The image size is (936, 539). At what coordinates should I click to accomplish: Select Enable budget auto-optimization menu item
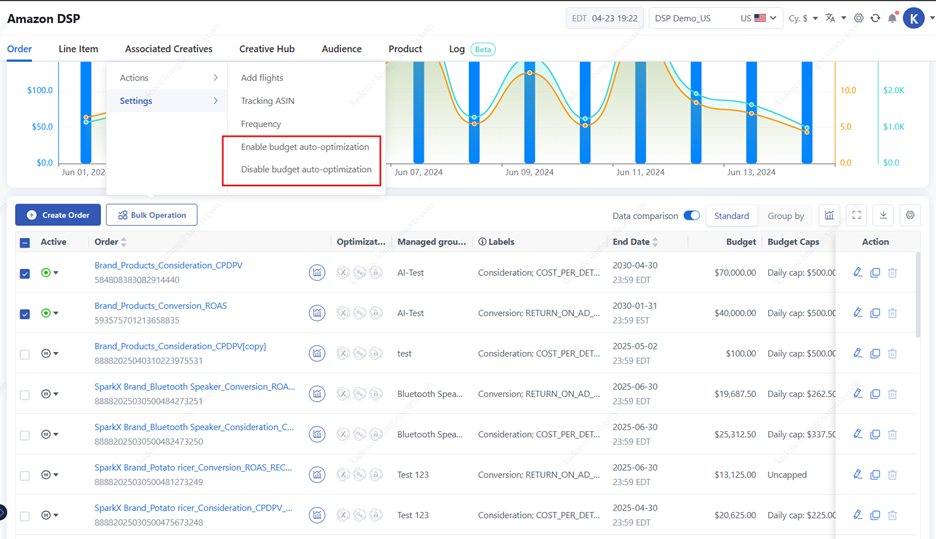pos(305,147)
